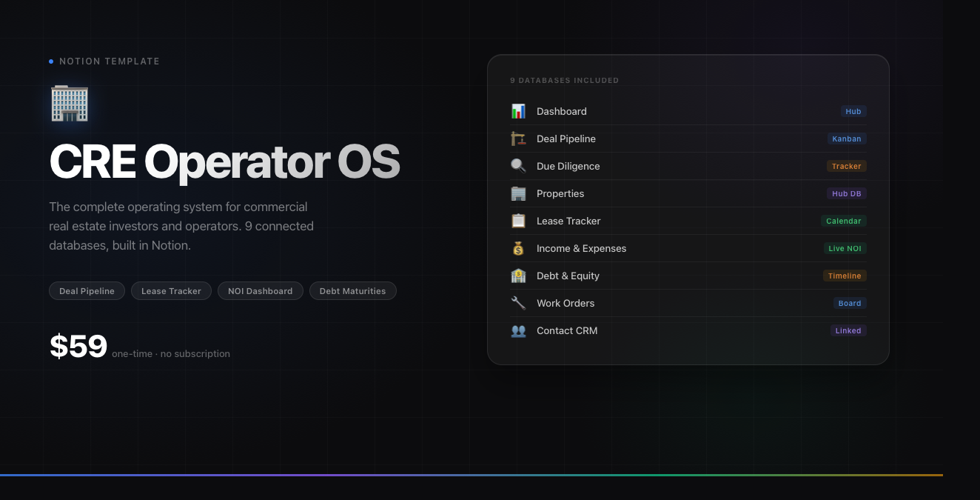Image resolution: width=980 pixels, height=500 pixels.
Task: Open the Due Diligence row label
Action: tap(568, 166)
